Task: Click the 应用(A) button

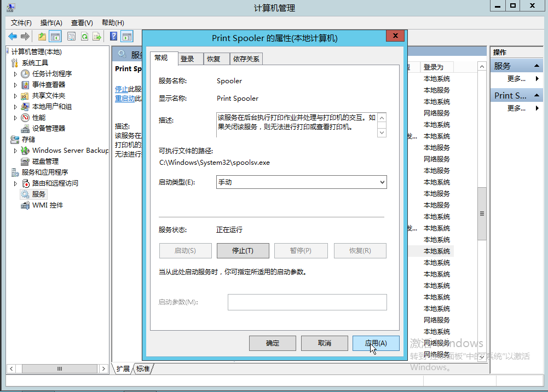Action: tap(376, 343)
